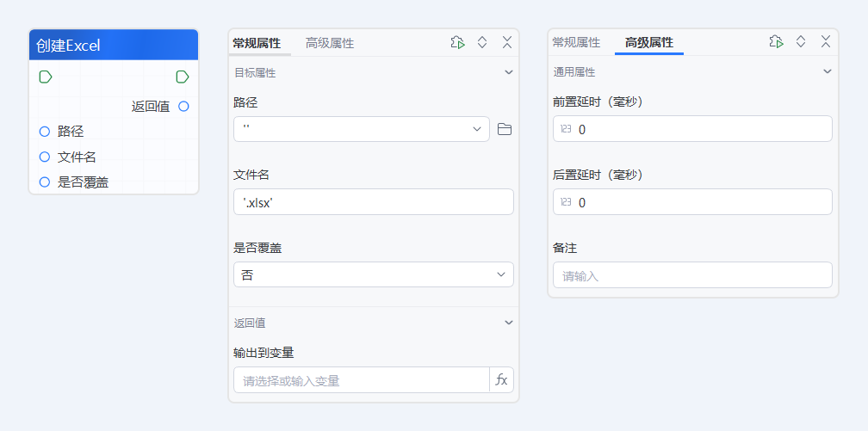This screenshot has width=868, height=431.
Task: Click the 文件名 field containing '.xlsx'
Action: click(x=373, y=201)
